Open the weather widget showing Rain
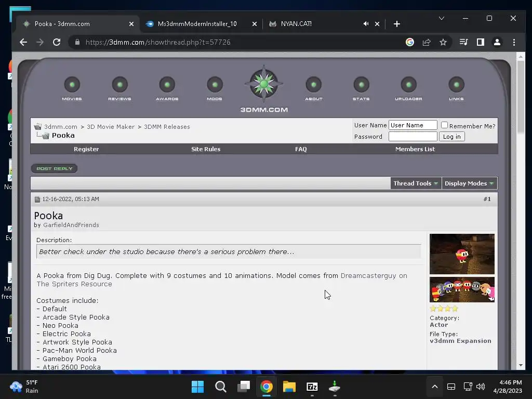The height and width of the screenshot is (399, 532). (24, 387)
